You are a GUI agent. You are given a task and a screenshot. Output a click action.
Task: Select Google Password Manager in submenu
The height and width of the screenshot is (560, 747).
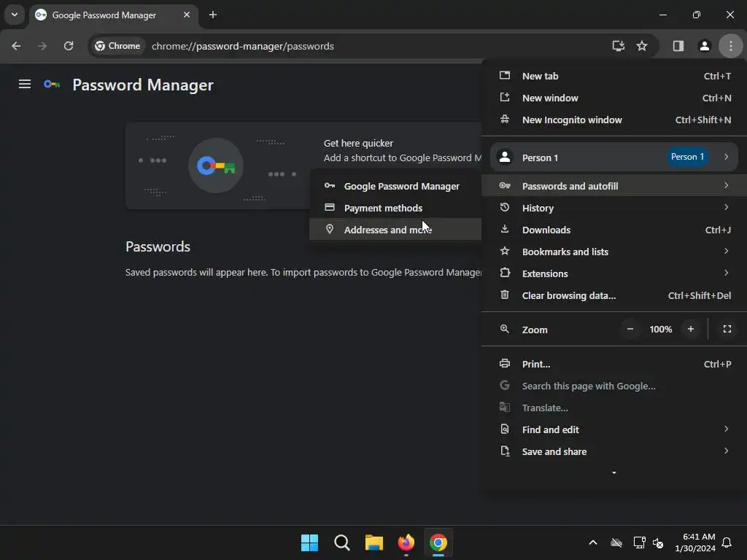tap(395, 186)
